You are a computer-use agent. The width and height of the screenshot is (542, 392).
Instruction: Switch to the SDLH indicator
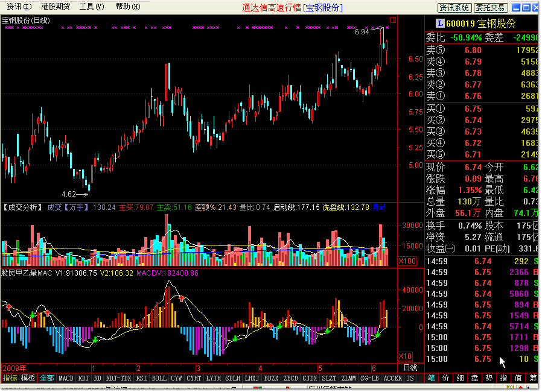coord(232,378)
